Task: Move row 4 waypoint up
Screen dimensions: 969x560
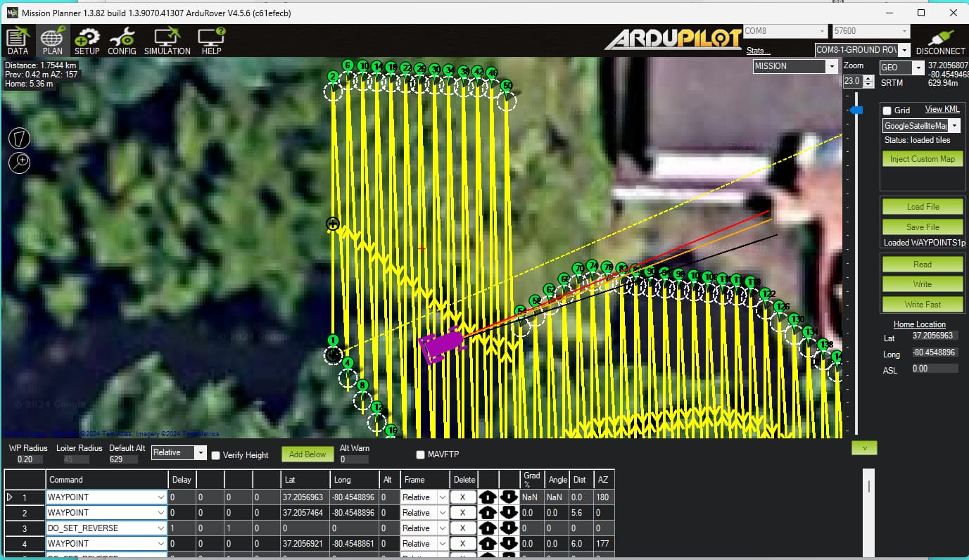Action: 488,544
